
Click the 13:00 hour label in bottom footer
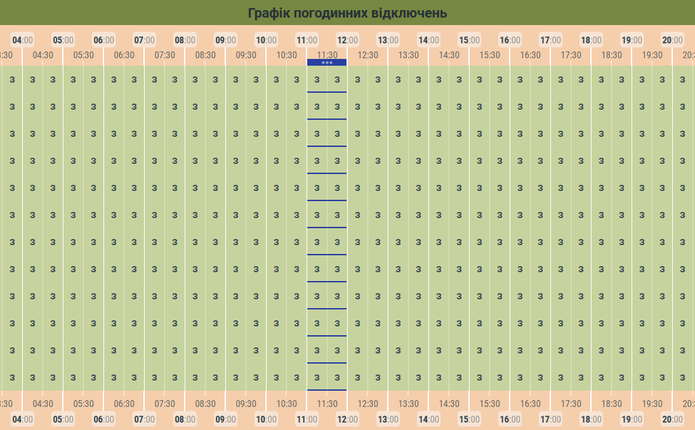click(388, 420)
